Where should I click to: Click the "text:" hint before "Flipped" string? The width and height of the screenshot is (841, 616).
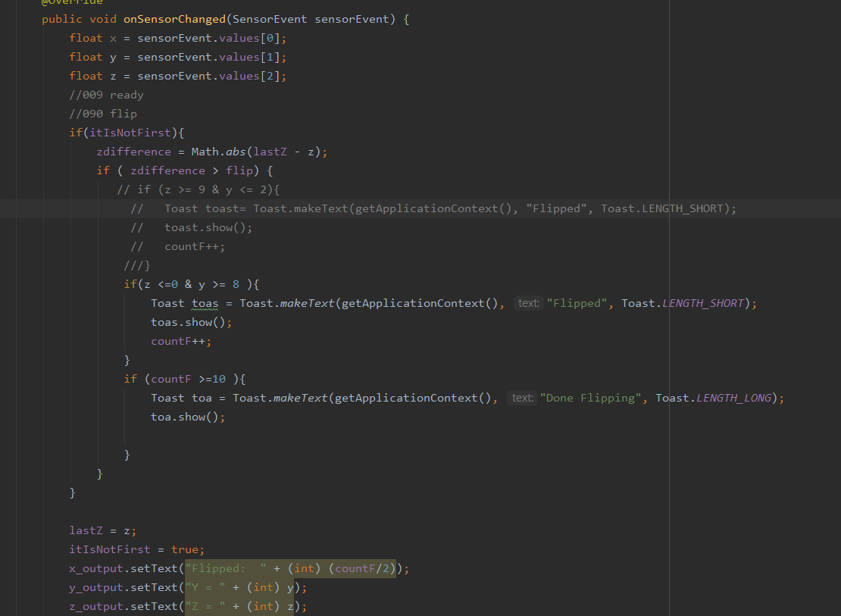[x=528, y=303]
